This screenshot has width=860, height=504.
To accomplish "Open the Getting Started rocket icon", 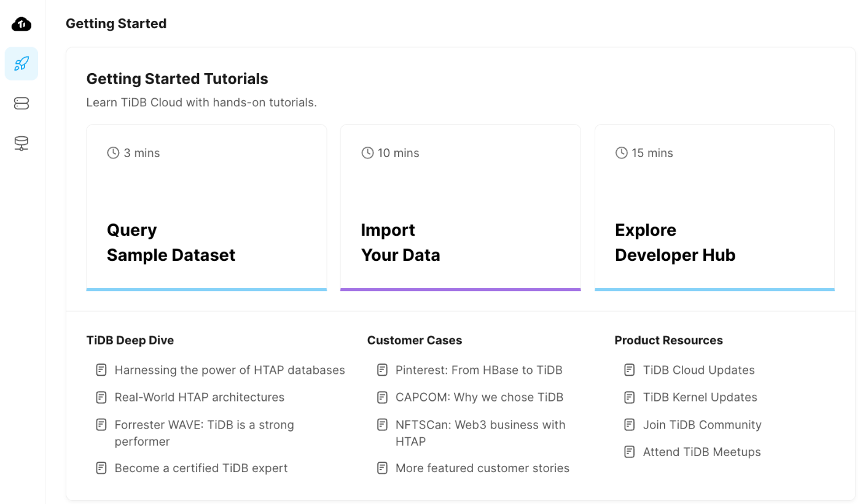I will tap(21, 64).
